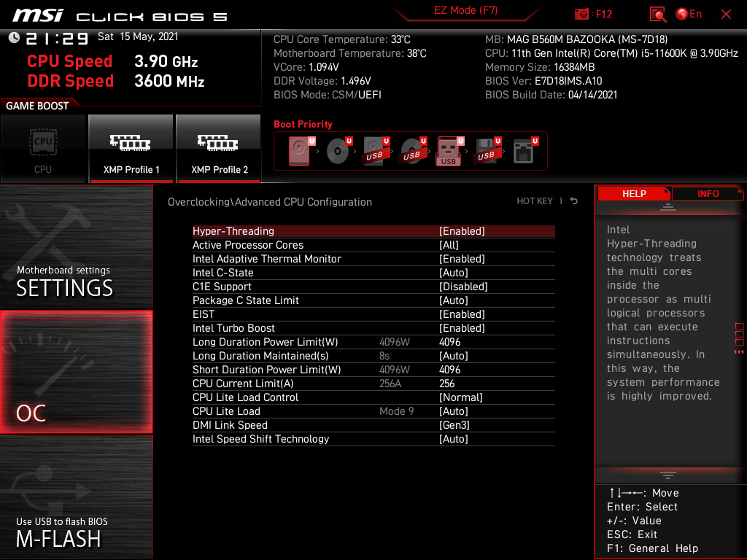This screenshot has height=560, width=747.
Task: Click the MSI logo
Action: [x=38, y=15]
